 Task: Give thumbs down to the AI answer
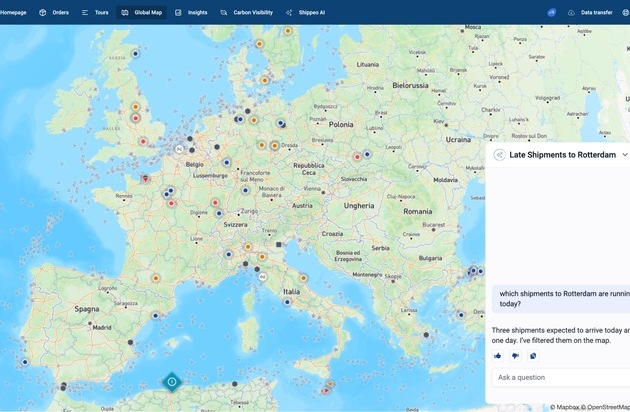tap(515, 355)
